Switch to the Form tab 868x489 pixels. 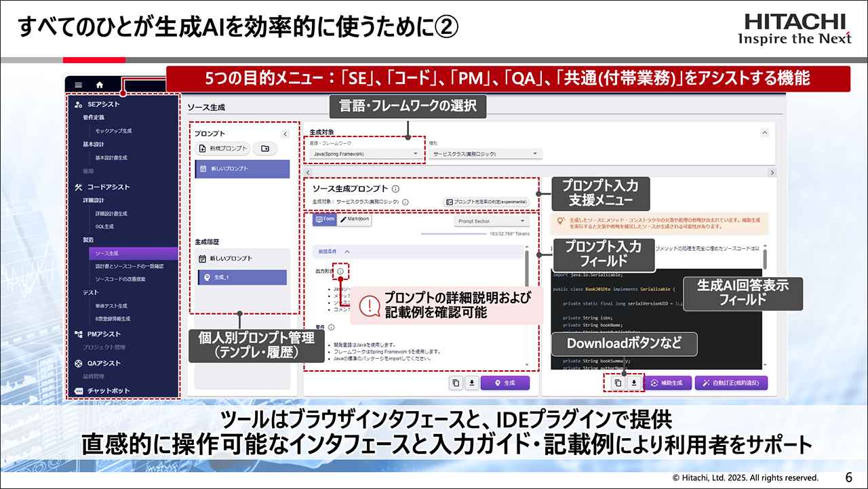pos(325,220)
